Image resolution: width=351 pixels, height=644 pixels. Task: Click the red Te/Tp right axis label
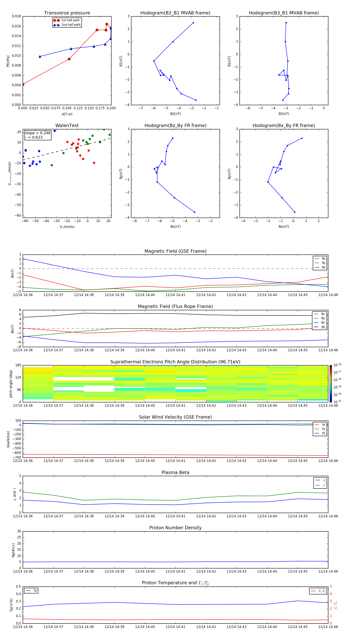coord(336,605)
